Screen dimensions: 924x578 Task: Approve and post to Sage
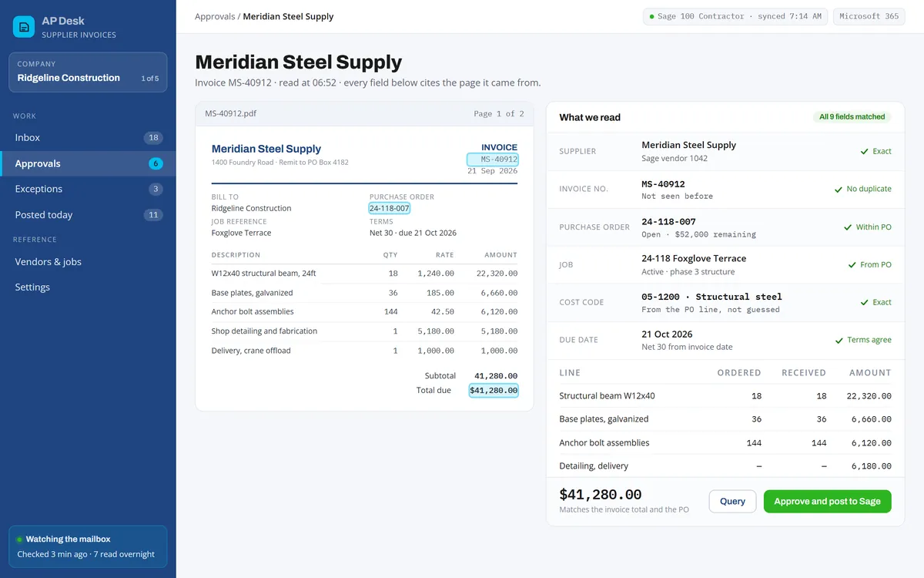tap(827, 502)
